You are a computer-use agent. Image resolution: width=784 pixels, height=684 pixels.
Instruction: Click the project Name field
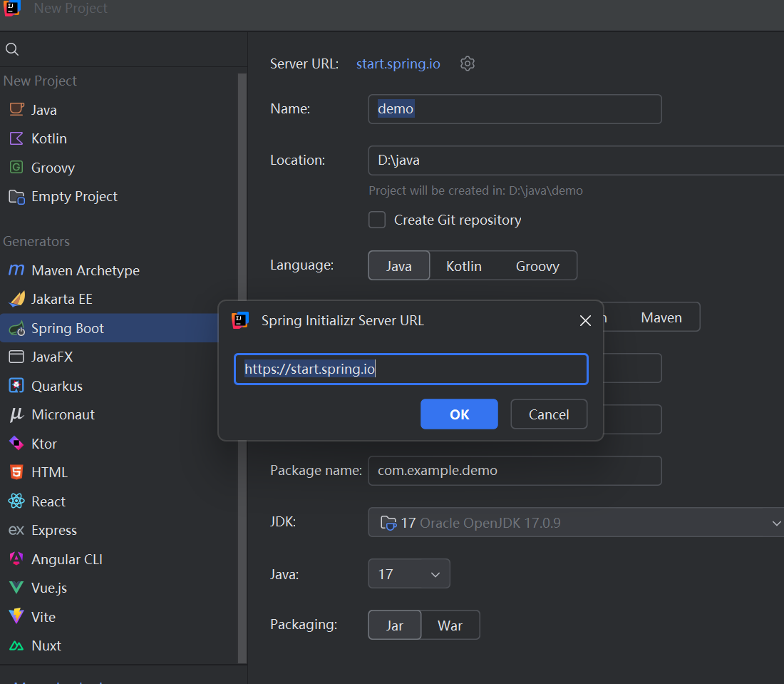pyautogui.click(x=515, y=109)
